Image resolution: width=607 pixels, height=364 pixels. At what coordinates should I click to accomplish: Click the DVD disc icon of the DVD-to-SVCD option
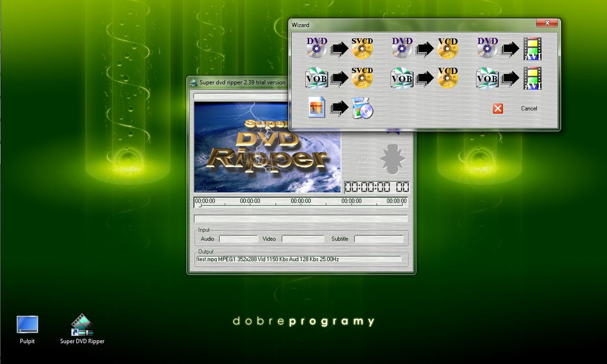(317, 48)
